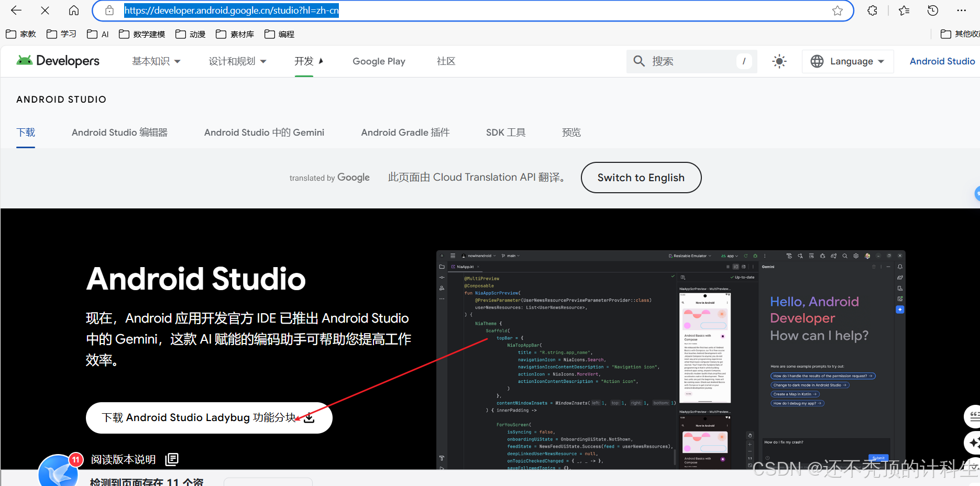Toggle the light/dark theme
The image size is (980, 486).
click(779, 61)
